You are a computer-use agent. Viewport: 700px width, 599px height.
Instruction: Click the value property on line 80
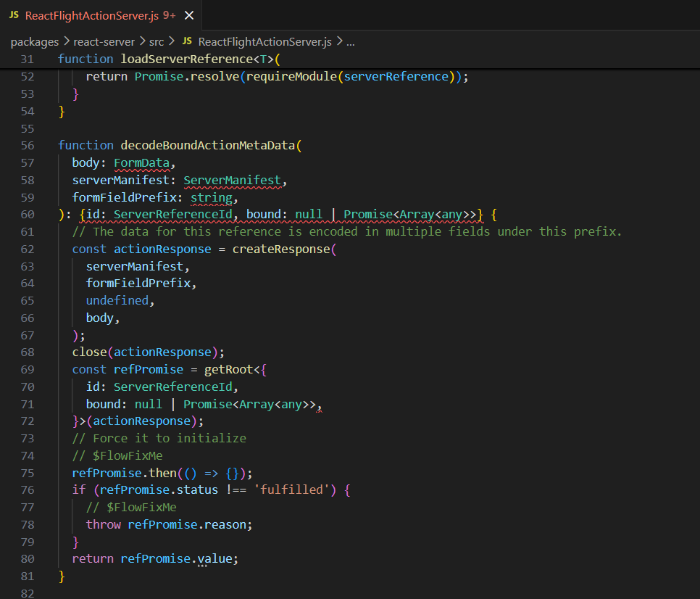tap(217, 558)
